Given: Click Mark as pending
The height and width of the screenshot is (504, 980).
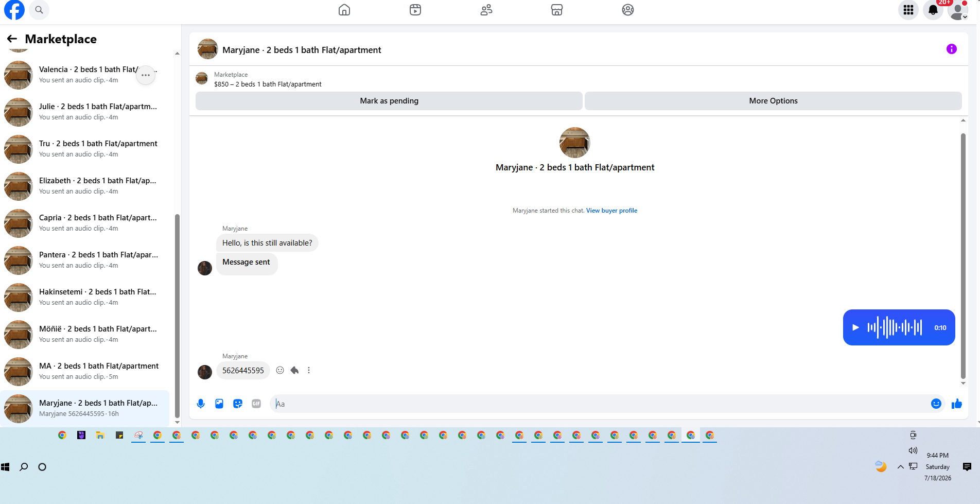Looking at the screenshot, I should pyautogui.click(x=389, y=101).
